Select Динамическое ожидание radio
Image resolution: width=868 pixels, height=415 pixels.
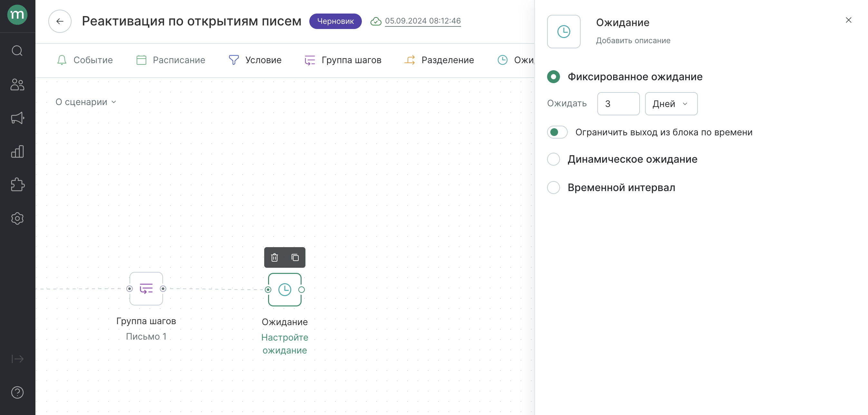pyautogui.click(x=553, y=159)
